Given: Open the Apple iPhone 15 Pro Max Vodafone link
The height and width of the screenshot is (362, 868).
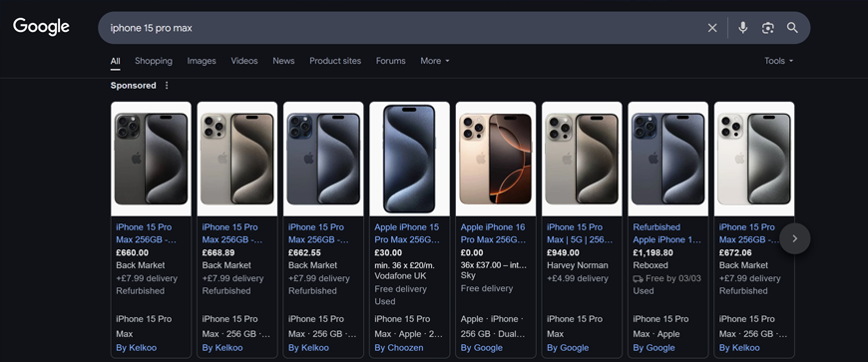Looking at the screenshot, I should 407,233.
